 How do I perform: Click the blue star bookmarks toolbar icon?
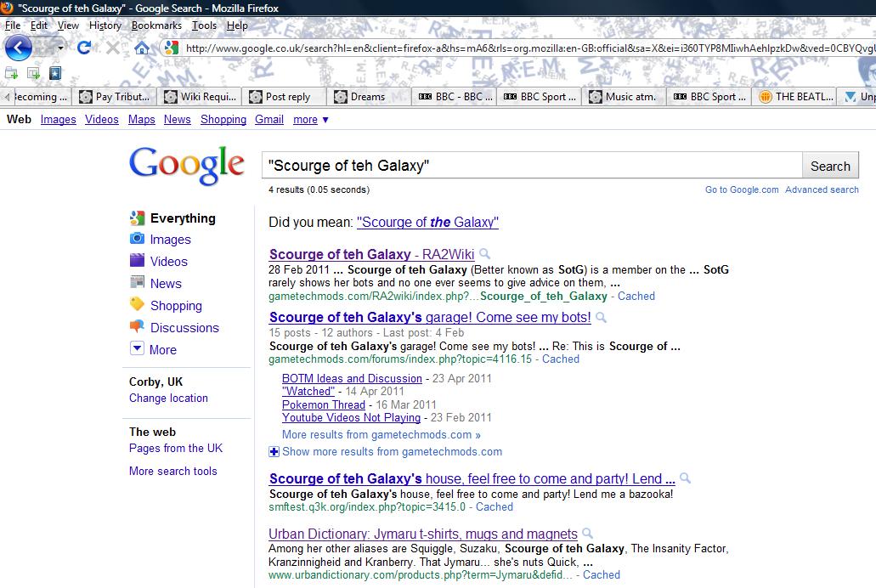[x=54, y=73]
